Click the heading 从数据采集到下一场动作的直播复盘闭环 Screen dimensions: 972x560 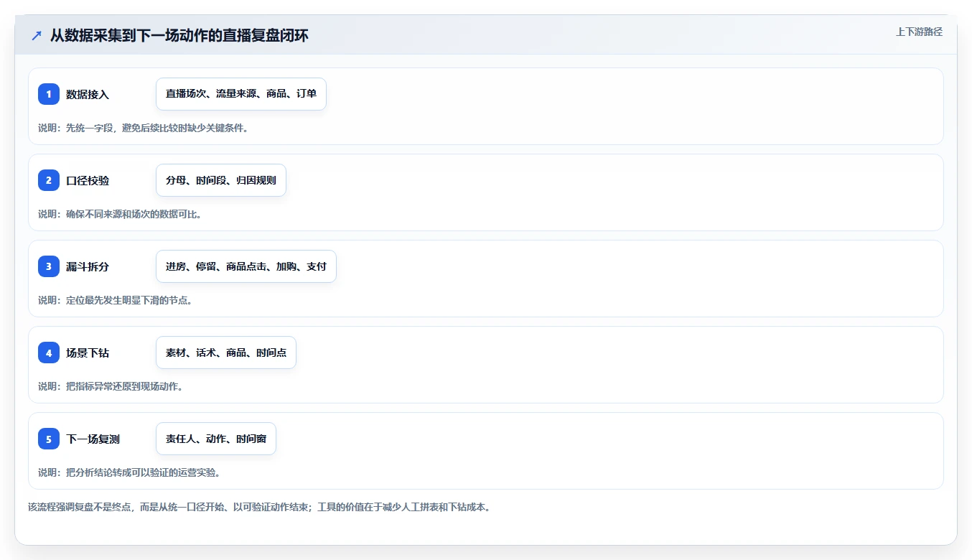tap(179, 35)
